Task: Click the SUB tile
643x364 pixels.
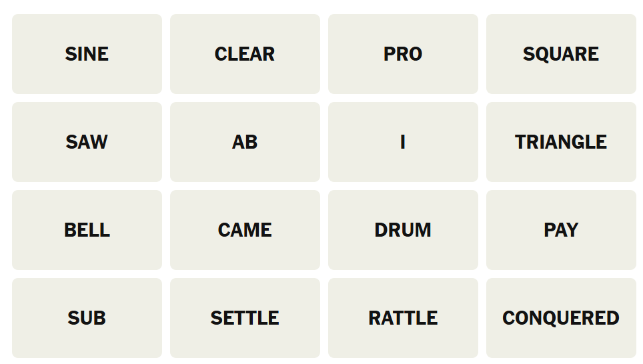Action: [x=87, y=318]
